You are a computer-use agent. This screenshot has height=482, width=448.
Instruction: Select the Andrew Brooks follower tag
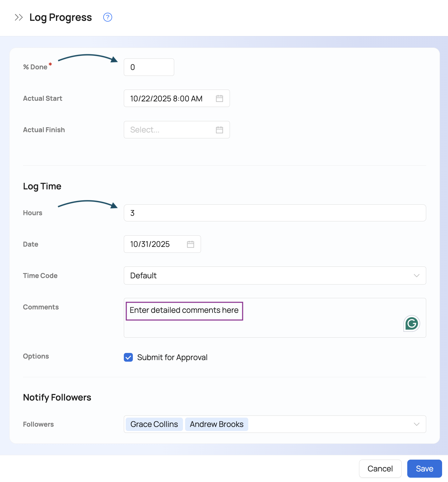pos(217,424)
